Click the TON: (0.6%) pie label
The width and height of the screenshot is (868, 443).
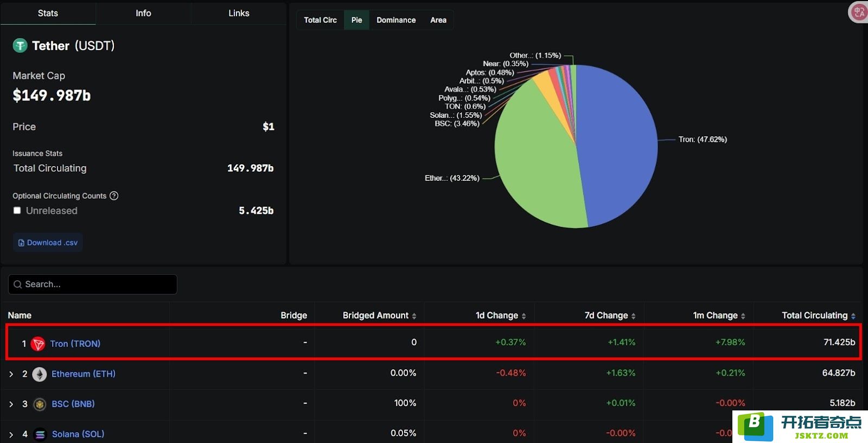click(x=465, y=106)
